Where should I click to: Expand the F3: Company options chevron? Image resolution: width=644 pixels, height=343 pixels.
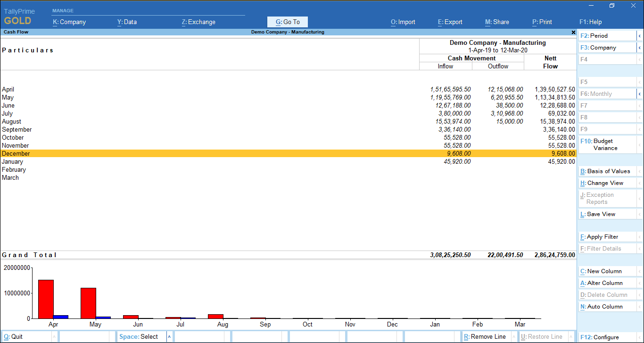coord(640,47)
